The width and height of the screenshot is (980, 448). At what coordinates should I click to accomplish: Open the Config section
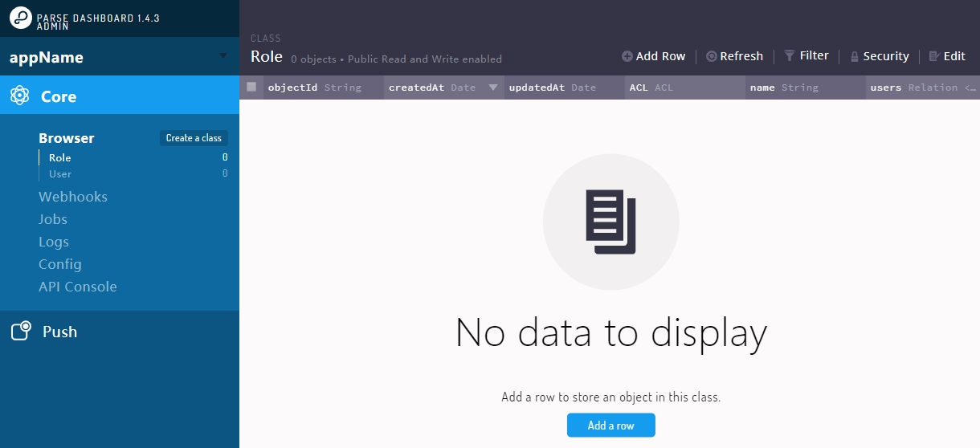(60, 264)
